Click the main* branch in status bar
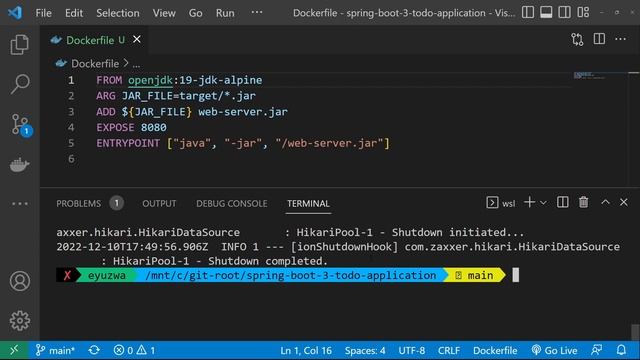The image size is (640, 360). 56,350
